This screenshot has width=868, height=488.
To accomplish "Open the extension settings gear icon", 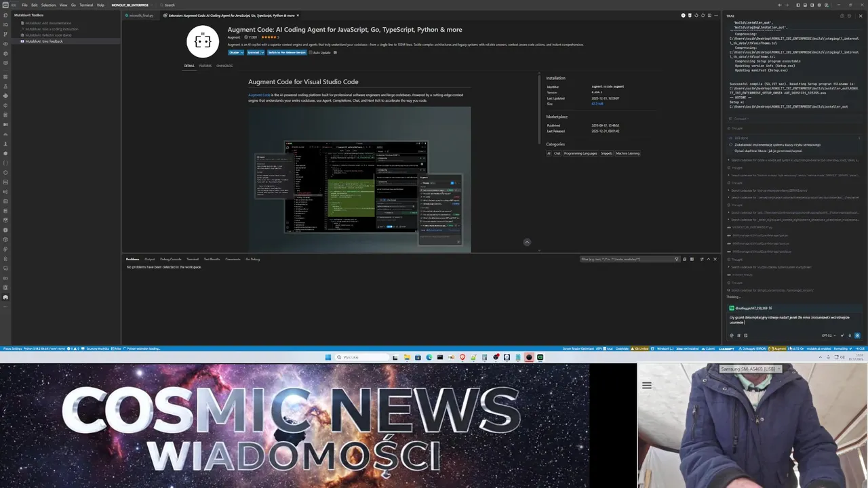I will (x=335, y=52).
